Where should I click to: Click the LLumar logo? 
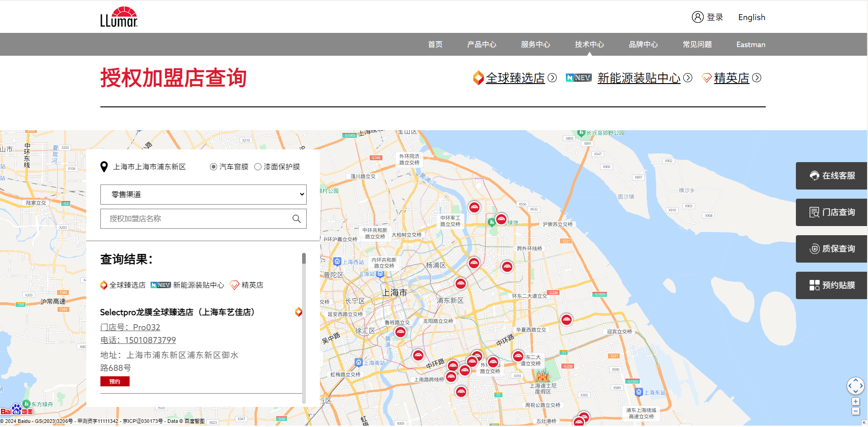click(119, 17)
